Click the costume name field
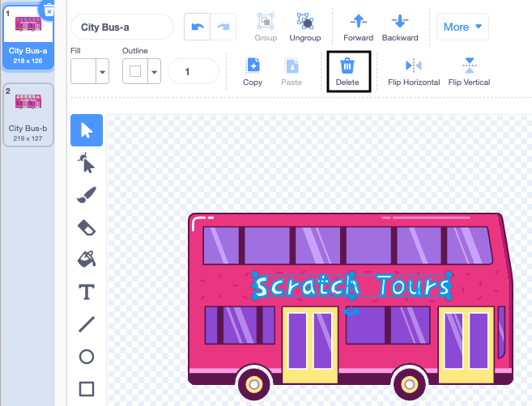532x406 pixels. coord(122,27)
